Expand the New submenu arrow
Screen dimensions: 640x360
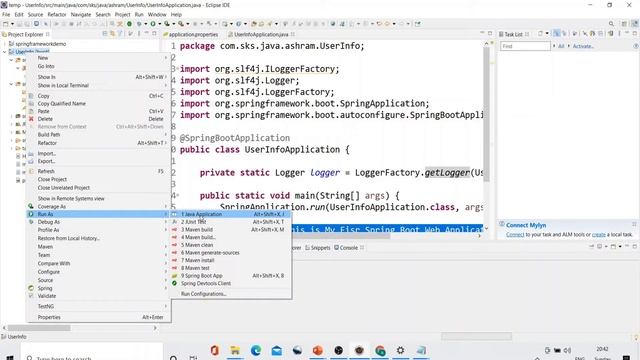166,58
